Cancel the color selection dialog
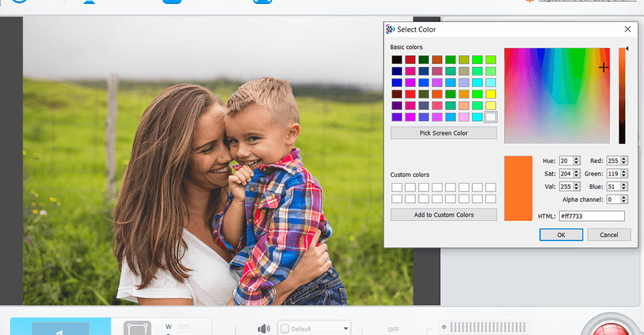644x335 pixels. pyautogui.click(x=608, y=234)
